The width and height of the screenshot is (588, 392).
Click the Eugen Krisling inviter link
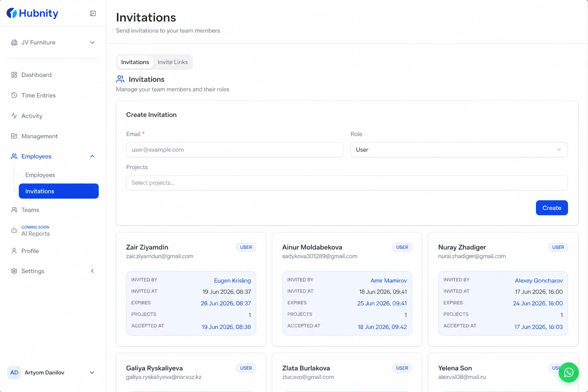click(x=232, y=281)
